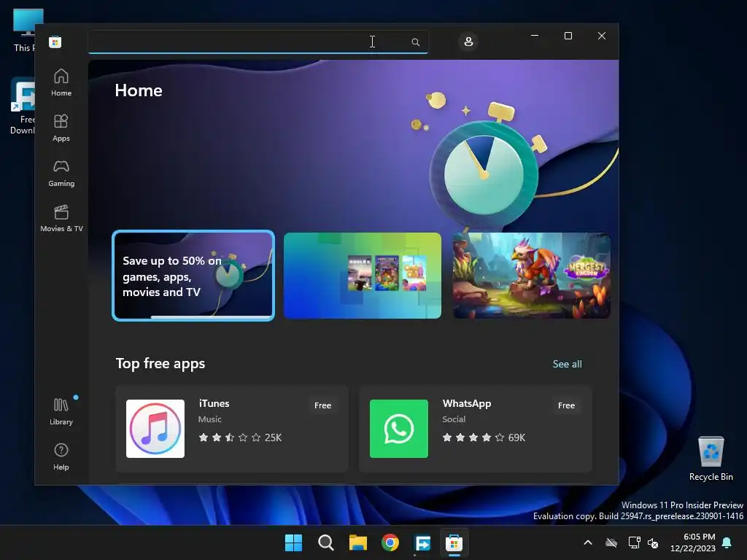The height and width of the screenshot is (560, 747).
Task: Close the Microsoft Store window
Action: point(602,36)
